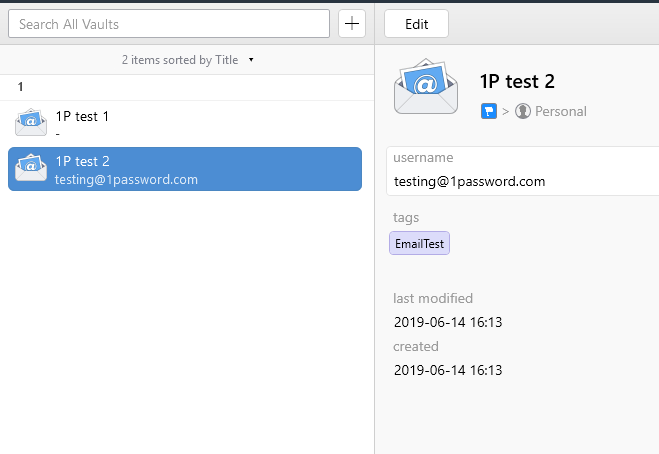Screen dimensions: 659x454
Task: Click the username value testing@1password.com
Action: pos(469,181)
